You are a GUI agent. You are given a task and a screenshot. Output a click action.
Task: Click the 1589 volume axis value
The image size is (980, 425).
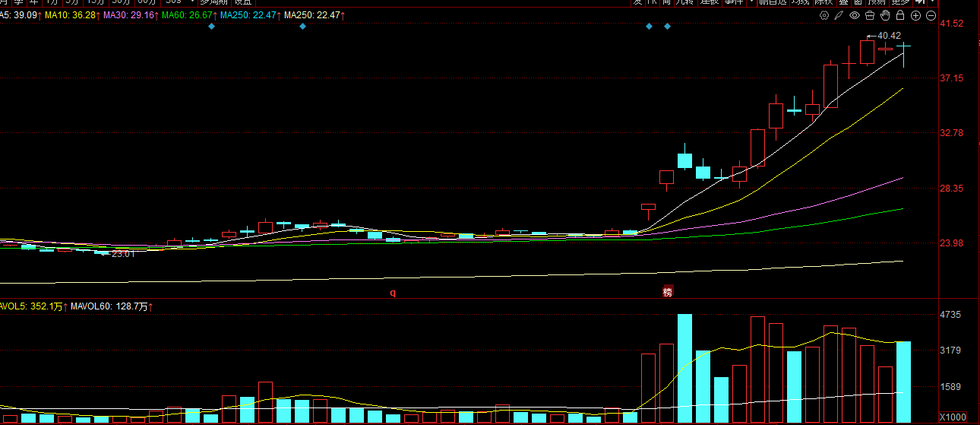(x=950, y=387)
